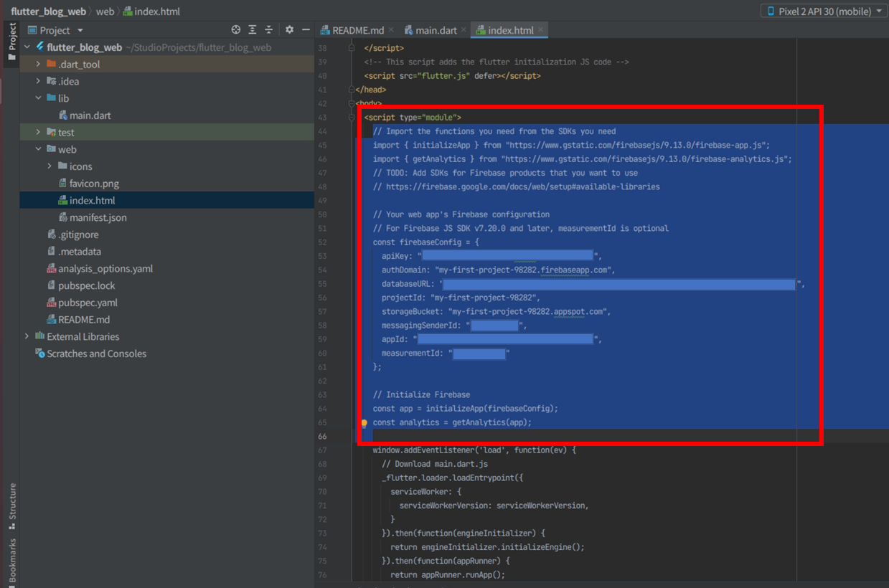Click the fold marker on line 43 gutter

point(352,118)
